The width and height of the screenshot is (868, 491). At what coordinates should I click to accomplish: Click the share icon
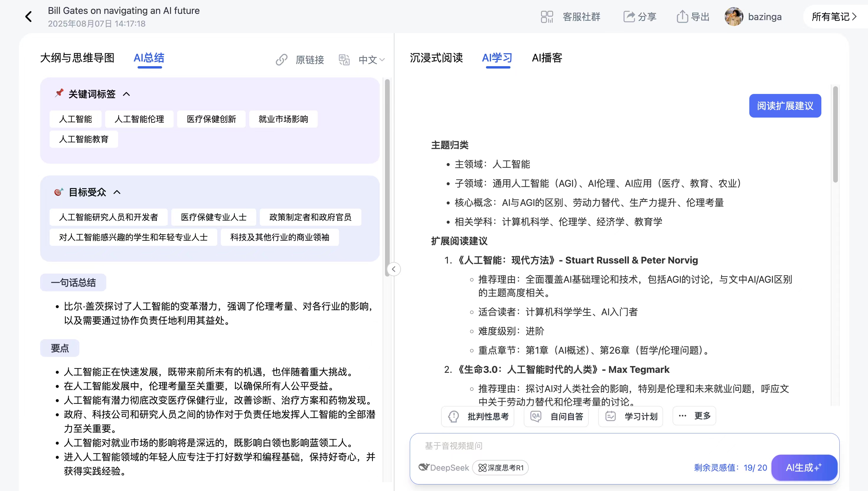coord(629,17)
